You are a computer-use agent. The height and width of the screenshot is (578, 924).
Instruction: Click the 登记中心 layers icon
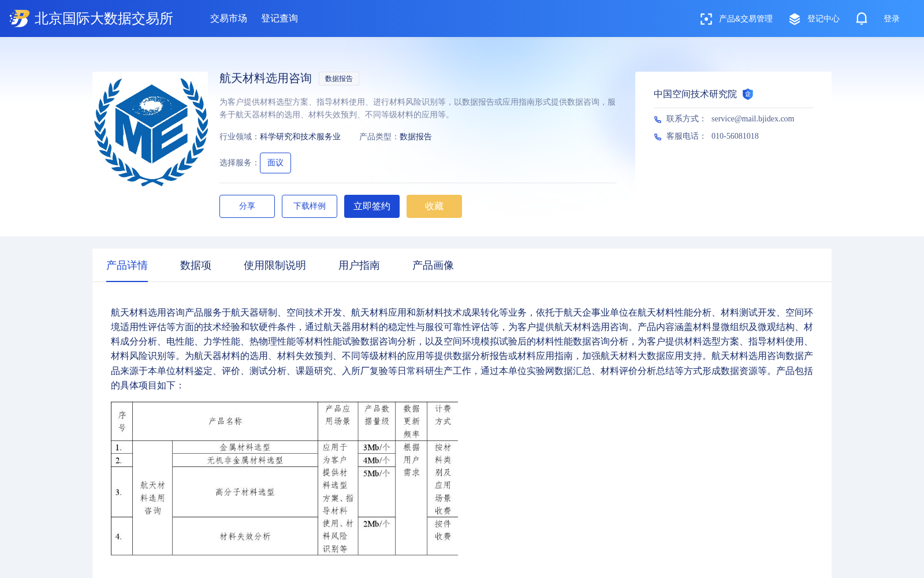(x=795, y=19)
